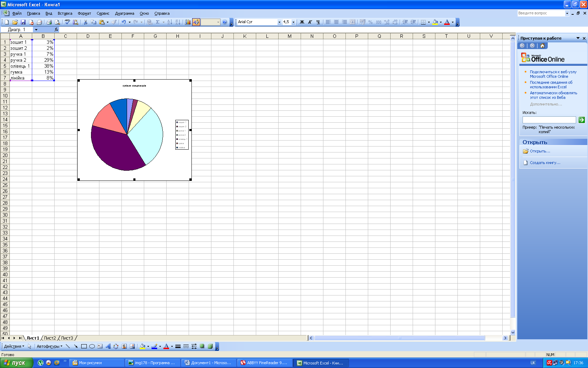
Task: Click the Создать книгу... link
Action: pyautogui.click(x=545, y=163)
